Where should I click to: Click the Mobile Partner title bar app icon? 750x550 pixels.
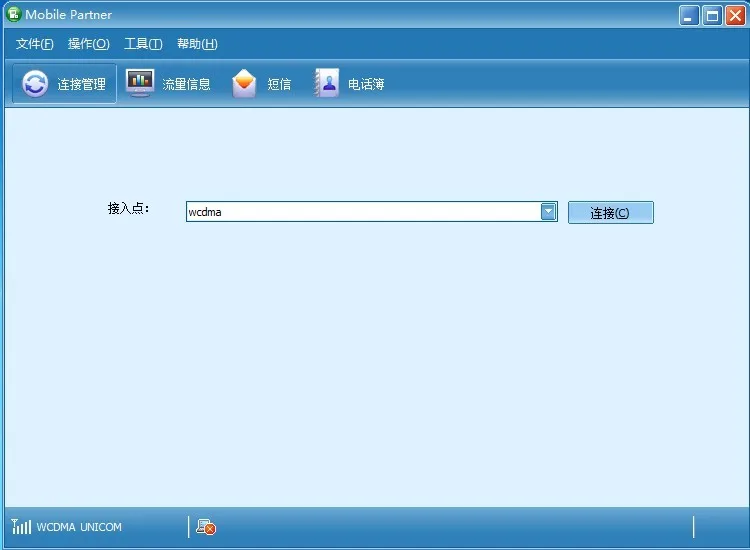[14, 14]
